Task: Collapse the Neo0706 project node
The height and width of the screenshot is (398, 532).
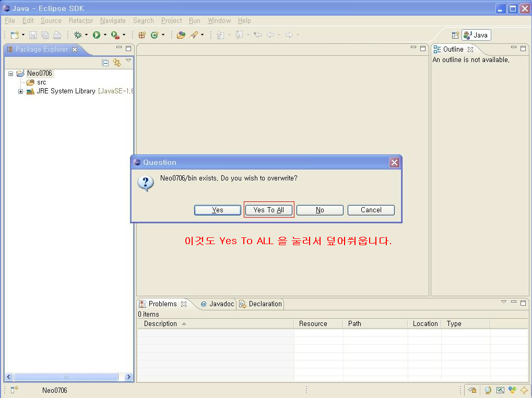Action: [x=10, y=74]
